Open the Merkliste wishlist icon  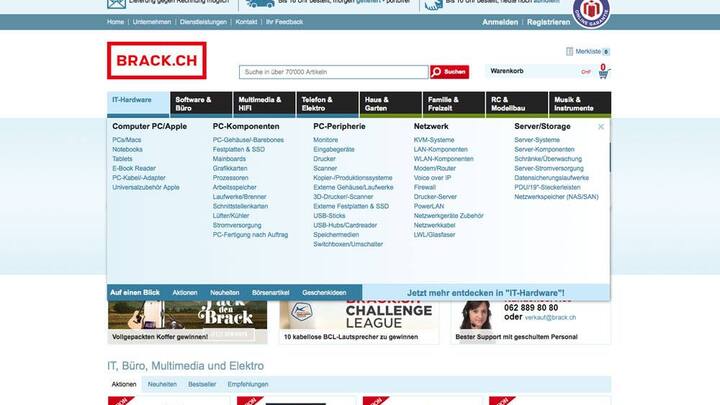[570, 51]
